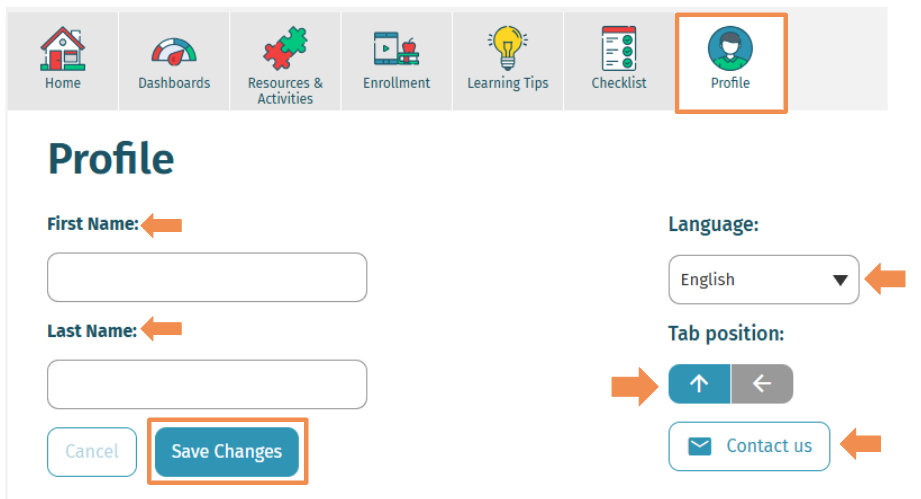Switch to the Enrollment tab label

[x=396, y=83]
